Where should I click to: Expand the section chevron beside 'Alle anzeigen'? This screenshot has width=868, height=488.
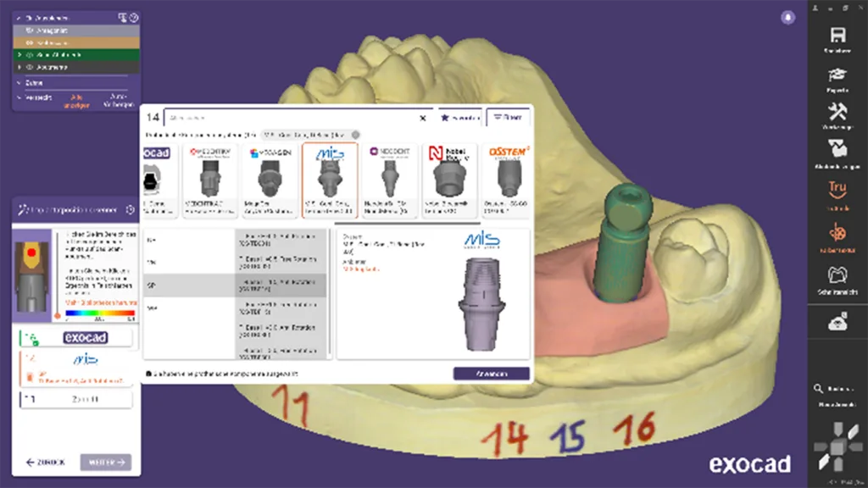[19, 97]
